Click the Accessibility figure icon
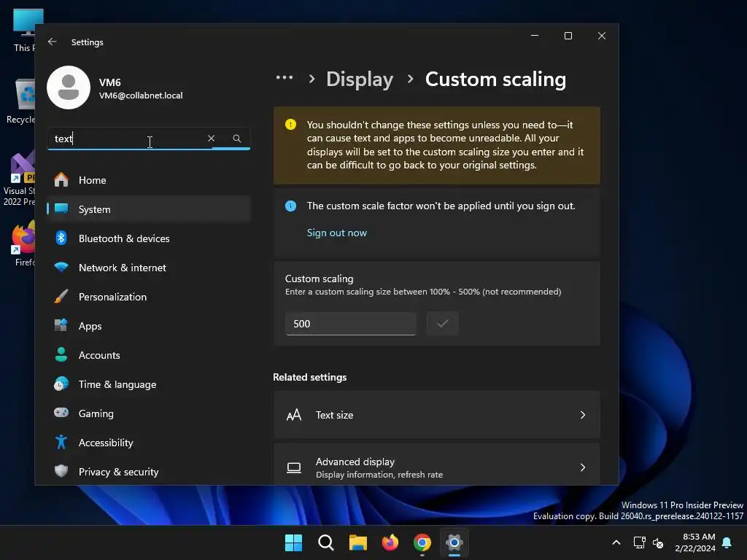This screenshot has width=747, height=560. coord(61,443)
